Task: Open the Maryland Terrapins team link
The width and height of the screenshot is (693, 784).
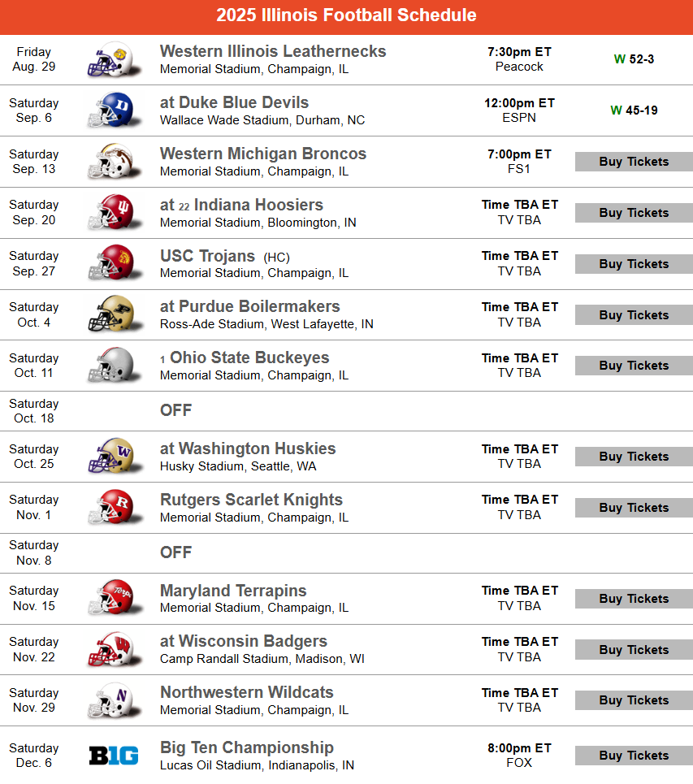Action: coord(233,590)
